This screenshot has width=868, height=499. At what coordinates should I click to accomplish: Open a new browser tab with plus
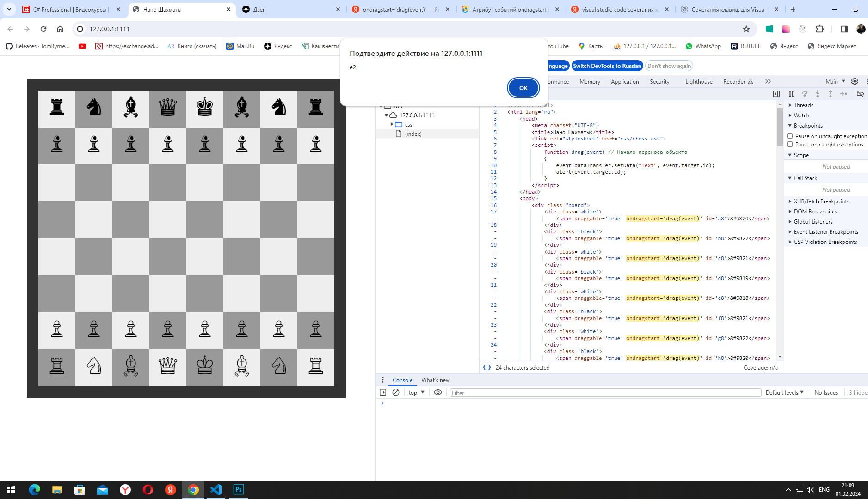[793, 9]
